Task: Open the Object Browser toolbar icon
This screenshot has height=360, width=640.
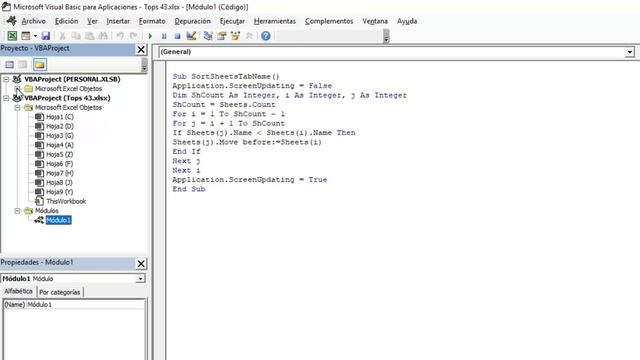Action: tap(236, 36)
